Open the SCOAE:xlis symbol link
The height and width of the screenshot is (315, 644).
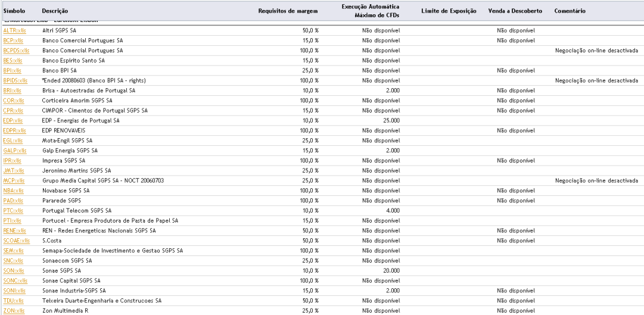point(17,241)
